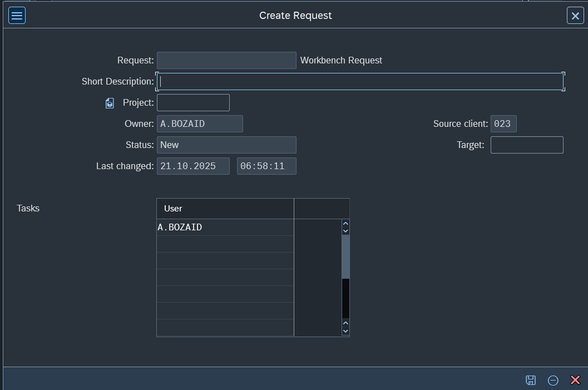Click topmost up arrow of Tasks scrollbar
This screenshot has width=588, height=390.
click(345, 224)
